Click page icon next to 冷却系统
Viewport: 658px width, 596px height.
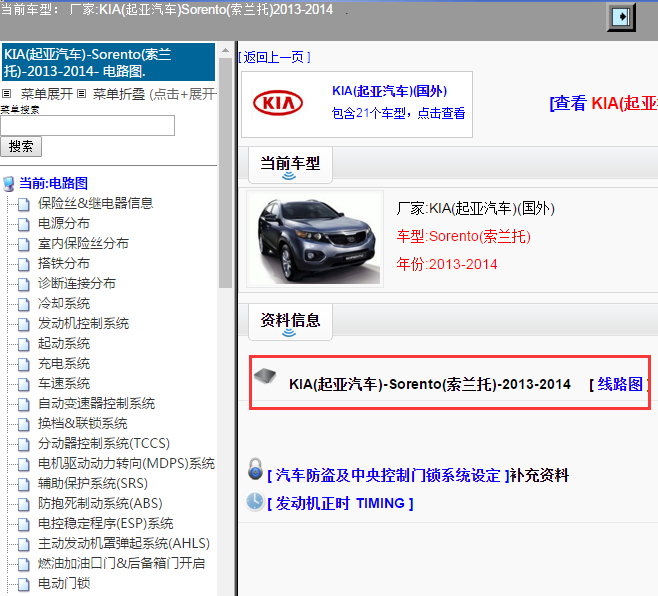click(24, 304)
